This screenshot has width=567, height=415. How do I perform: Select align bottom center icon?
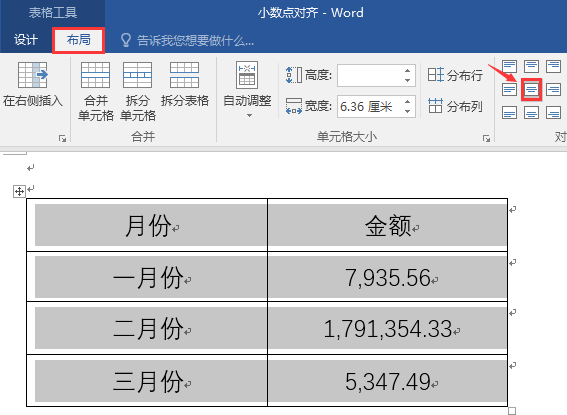click(x=531, y=113)
